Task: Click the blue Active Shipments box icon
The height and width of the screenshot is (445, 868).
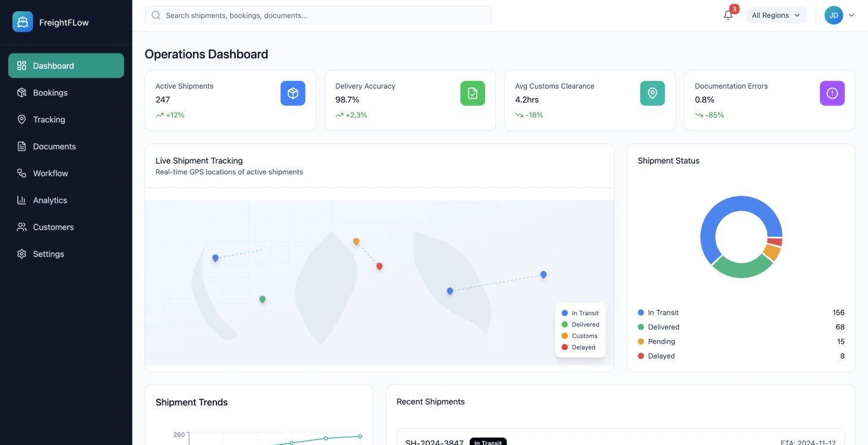Action: coord(293,93)
